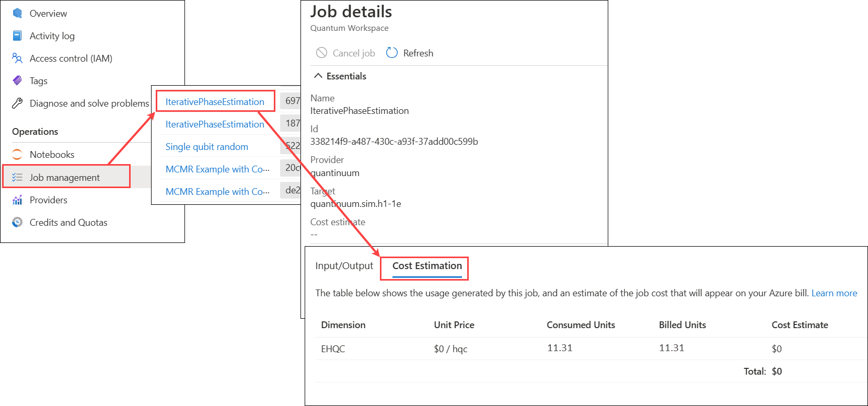868x406 pixels.
Task: Open the Single qubit random job
Action: 207,147
